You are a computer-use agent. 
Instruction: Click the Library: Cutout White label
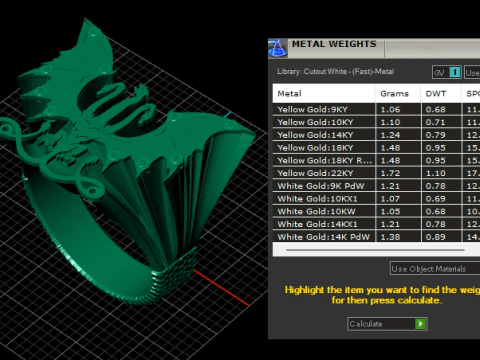pyautogui.click(x=335, y=72)
